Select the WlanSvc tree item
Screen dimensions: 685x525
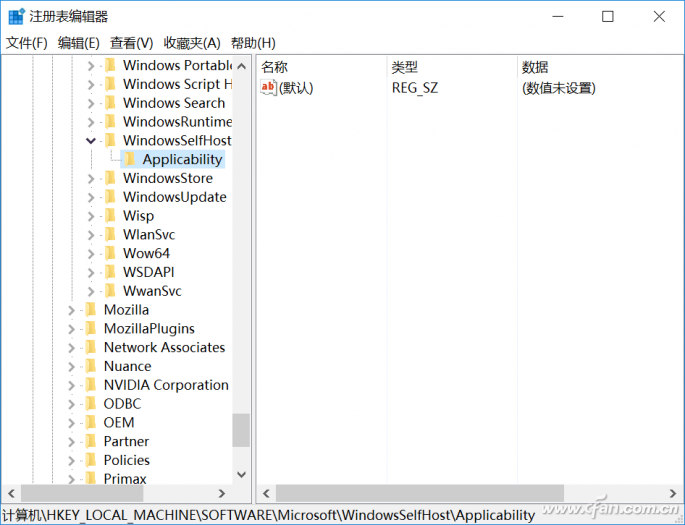pyautogui.click(x=149, y=234)
